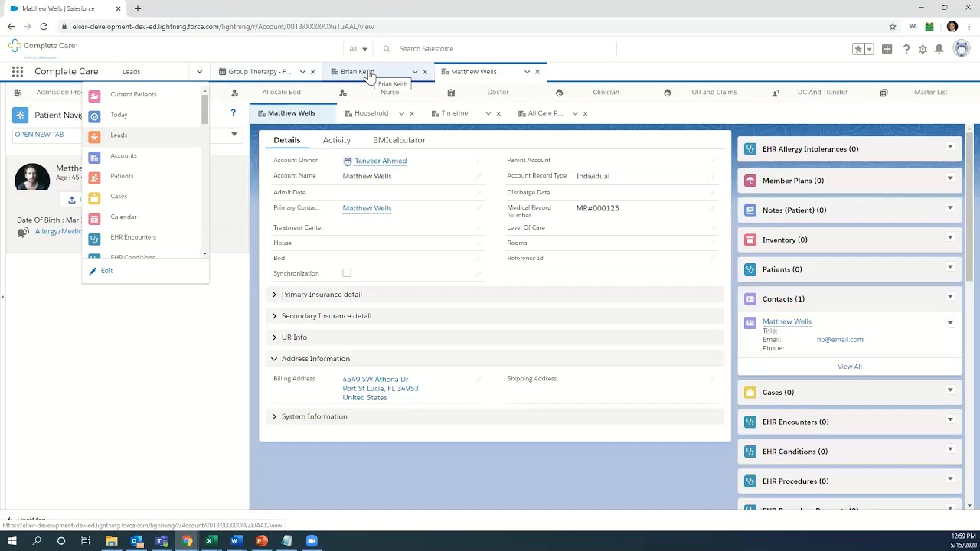Open the Salesforce help question mark
The height and width of the screenshot is (551, 980).
(x=906, y=49)
